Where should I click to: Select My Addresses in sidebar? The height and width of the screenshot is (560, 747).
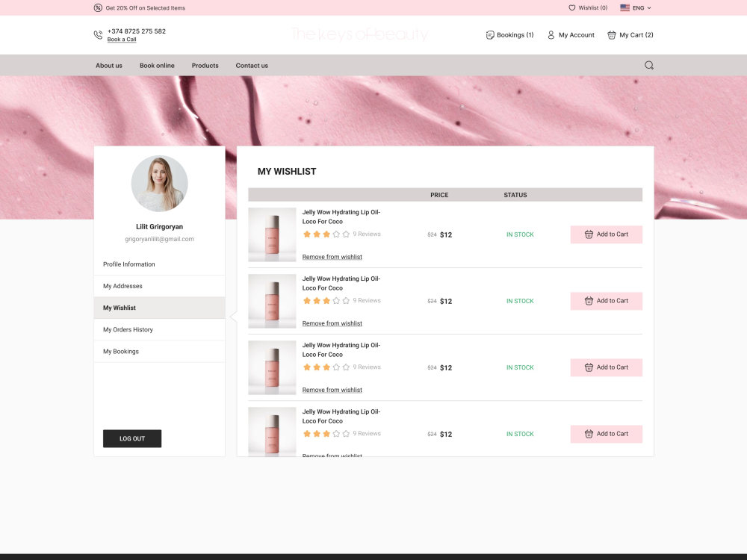click(159, 286)
